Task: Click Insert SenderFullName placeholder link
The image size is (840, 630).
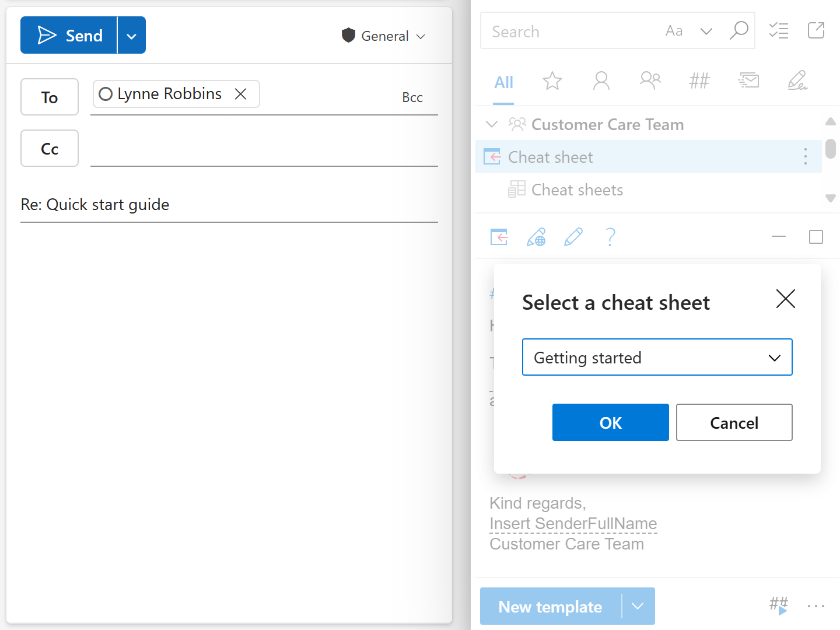Action: [x=573, y=523]
